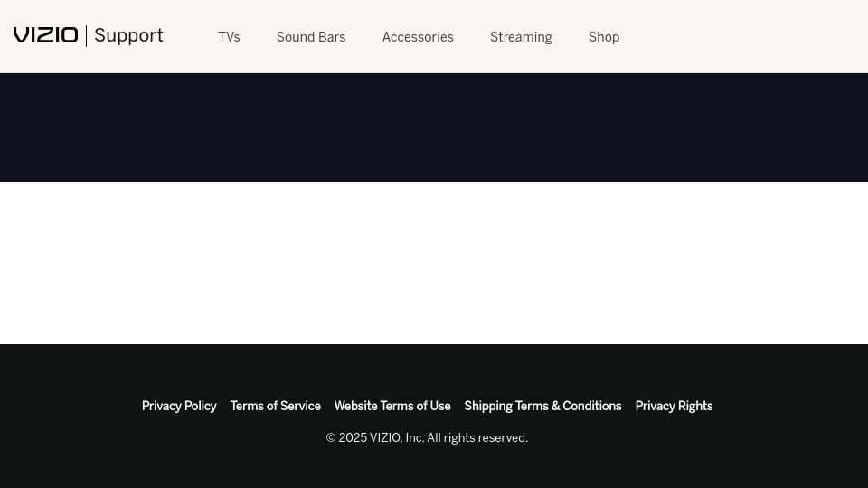This screenshot has width=868, height=488.
Task: Open Website Terms of Use link
Action: click(392, 406)
